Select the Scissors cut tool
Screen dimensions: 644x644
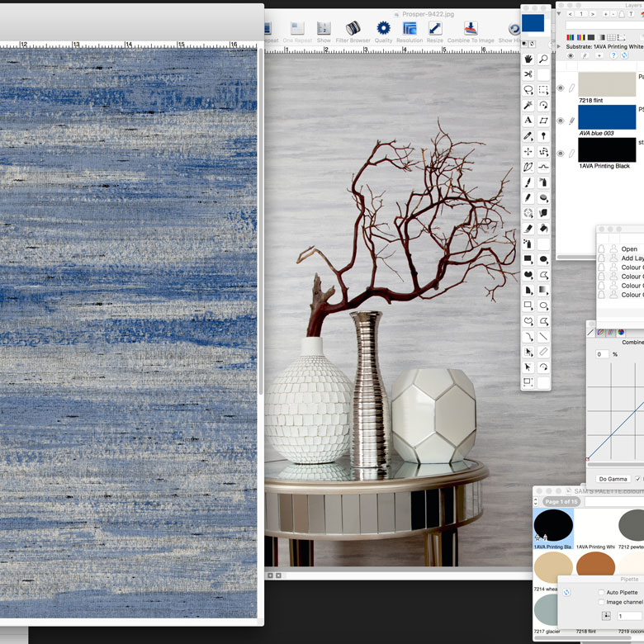click(528, 74)
